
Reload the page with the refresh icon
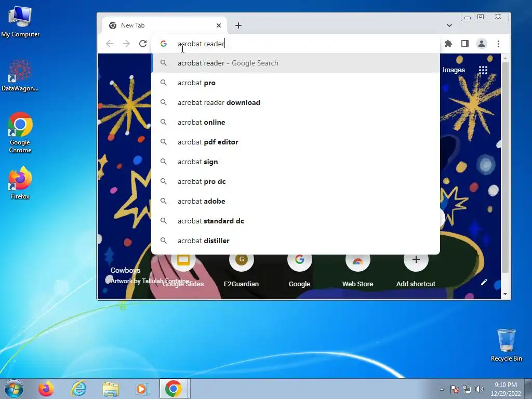pyautogui.click(x=143, y=44)
